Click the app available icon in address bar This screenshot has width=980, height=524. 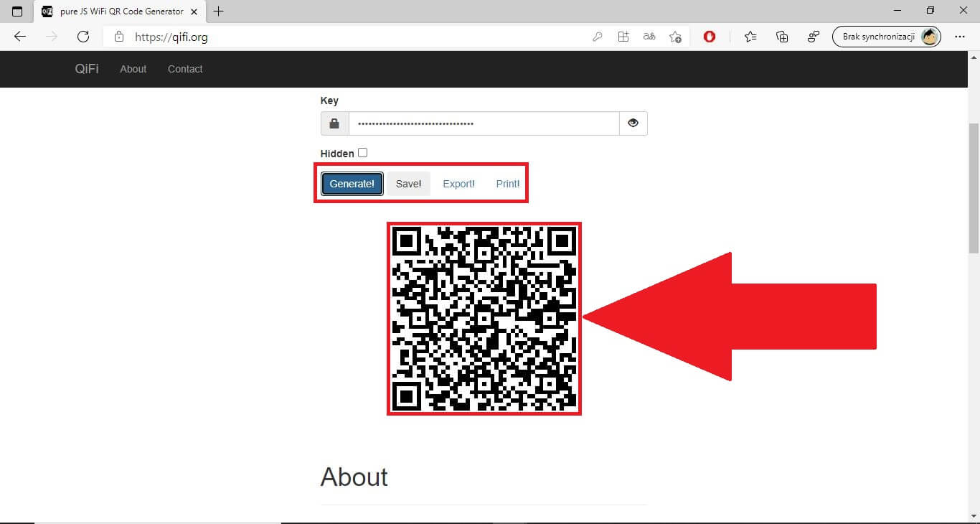coord(623,37)
